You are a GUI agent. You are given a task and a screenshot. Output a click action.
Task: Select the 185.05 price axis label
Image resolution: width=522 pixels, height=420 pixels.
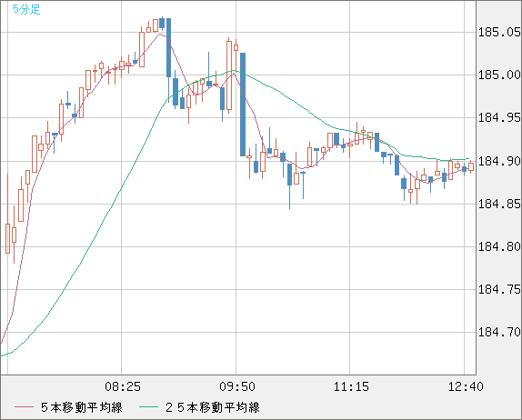[499, 33]
